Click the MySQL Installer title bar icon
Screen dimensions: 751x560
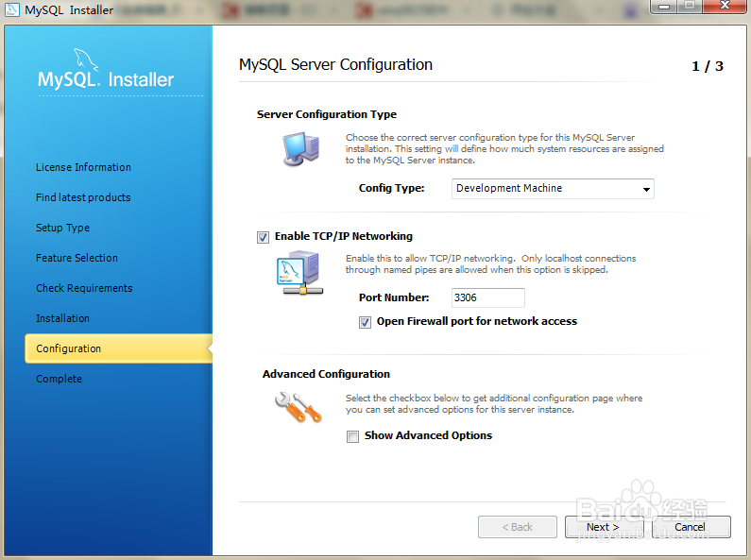point(11,9)
